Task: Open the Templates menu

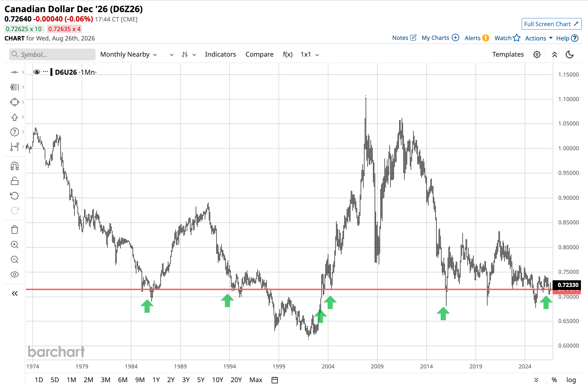Action: (x=508, y=54)
